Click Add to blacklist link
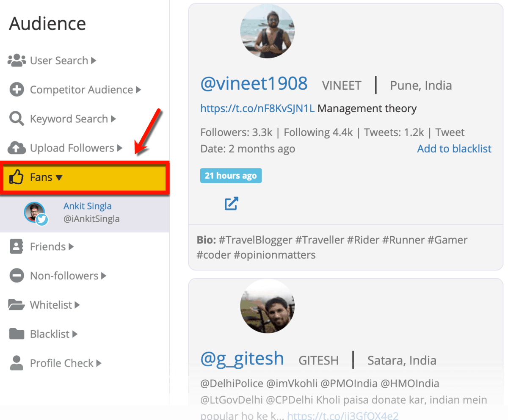 (x=454, y=149)
